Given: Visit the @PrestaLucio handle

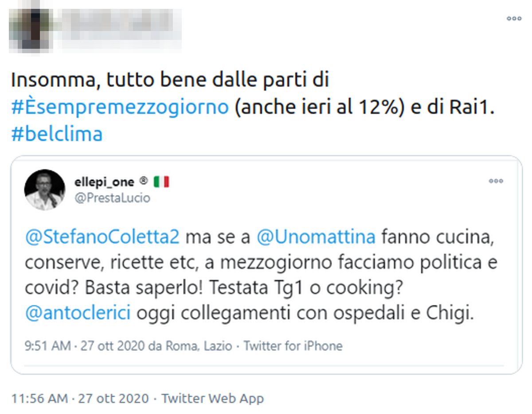Looking at the screenshot, I should pyautogui.click(x=112, y=198).
